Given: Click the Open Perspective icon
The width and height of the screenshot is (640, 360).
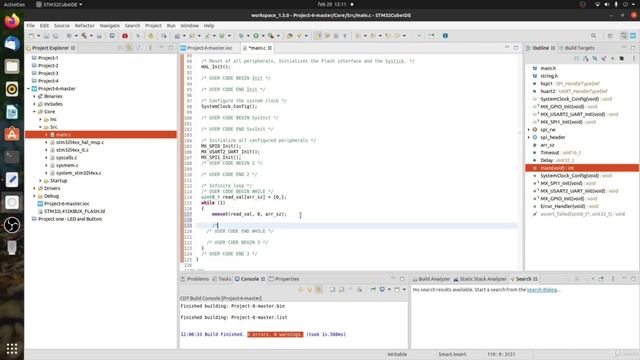Looking at the screenshot, I should pos(610,36).
